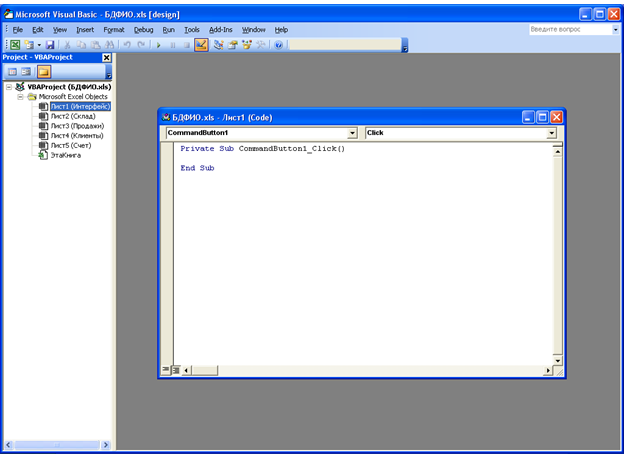Open the Format menu
Screen dimensions: 626x454
coord(114,30)
